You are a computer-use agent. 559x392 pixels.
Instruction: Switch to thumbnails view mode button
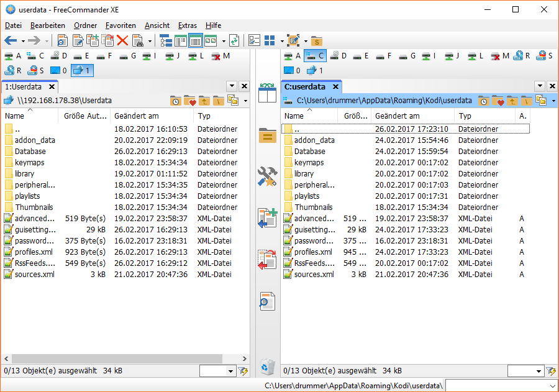(211, 40)
